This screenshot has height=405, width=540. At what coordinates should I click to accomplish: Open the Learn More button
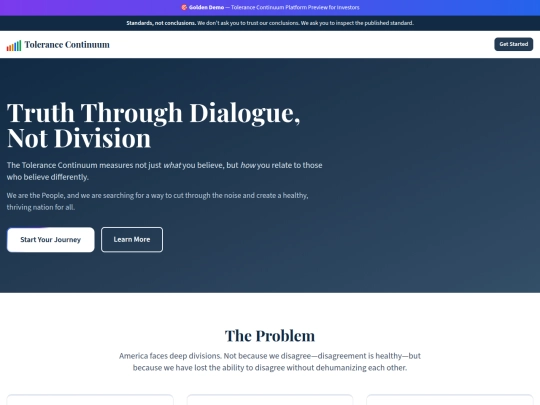coord(132,240)
